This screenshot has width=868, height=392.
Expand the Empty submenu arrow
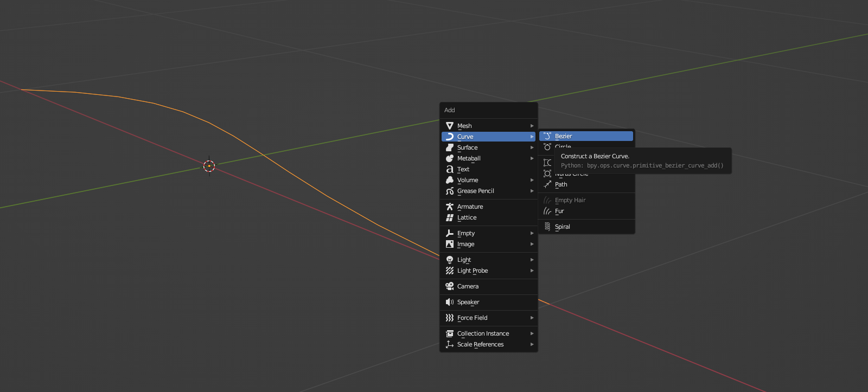tap(532, 233)
